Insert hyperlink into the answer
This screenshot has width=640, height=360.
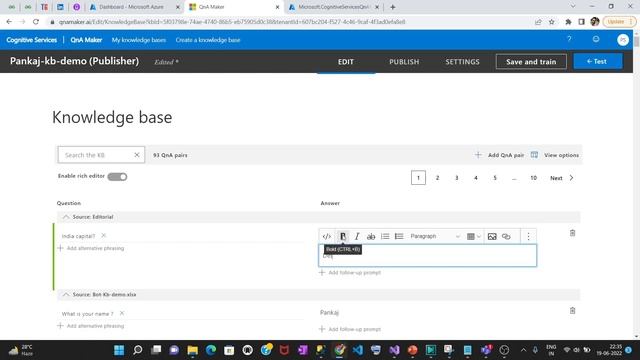click(x=506, y=236)
